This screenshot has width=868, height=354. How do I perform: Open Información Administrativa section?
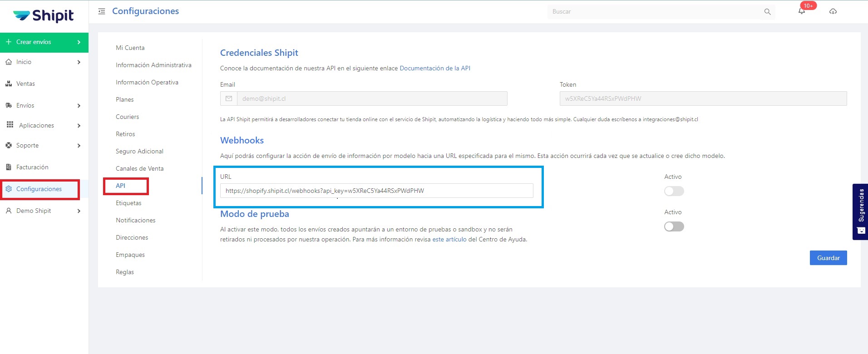153,65
